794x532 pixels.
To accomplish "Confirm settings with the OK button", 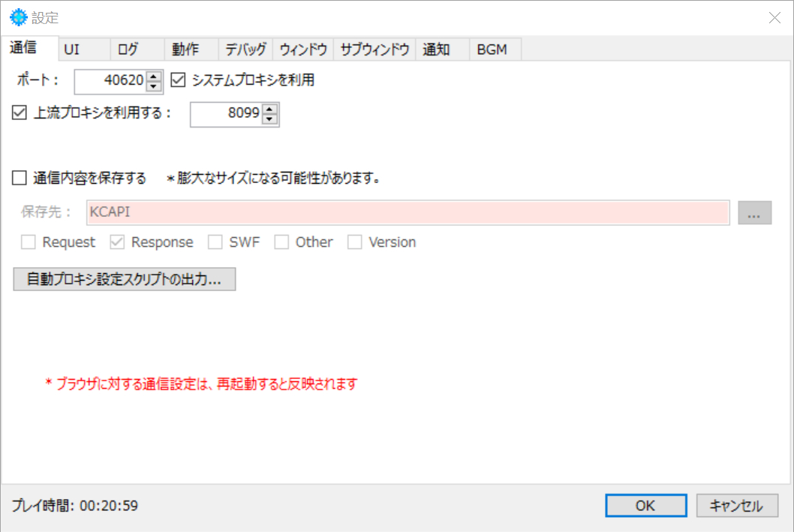I will point(646,505).
